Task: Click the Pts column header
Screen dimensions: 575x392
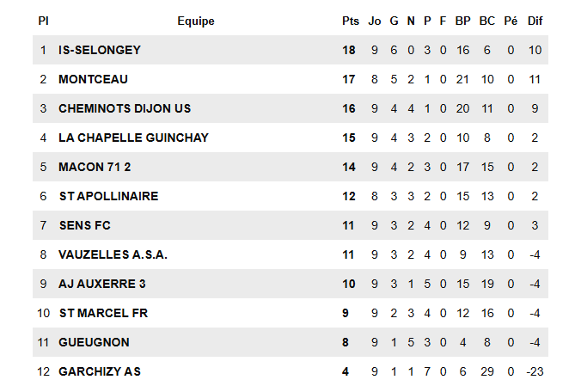Action: pyautogui.click(x=350, y=21)
